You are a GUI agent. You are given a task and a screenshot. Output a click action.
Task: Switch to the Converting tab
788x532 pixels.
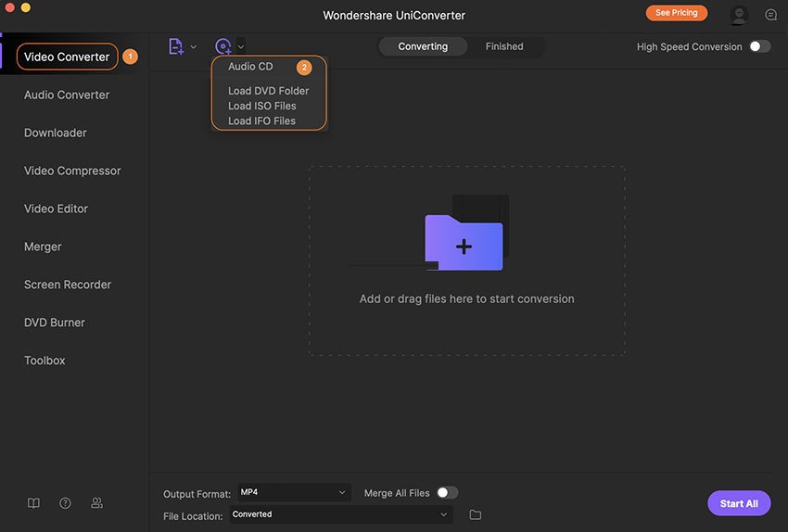tap(423, 46)
